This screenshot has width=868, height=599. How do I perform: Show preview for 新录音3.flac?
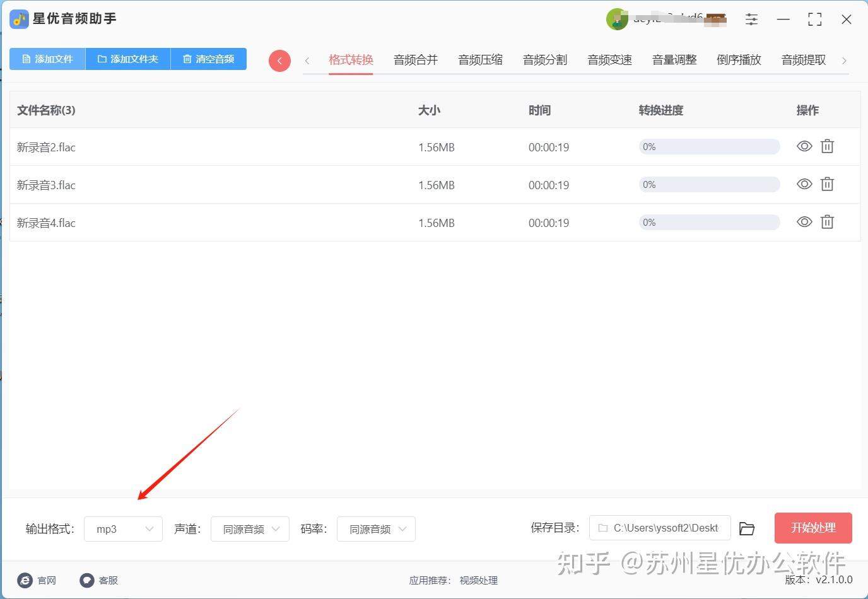[804, 184]
